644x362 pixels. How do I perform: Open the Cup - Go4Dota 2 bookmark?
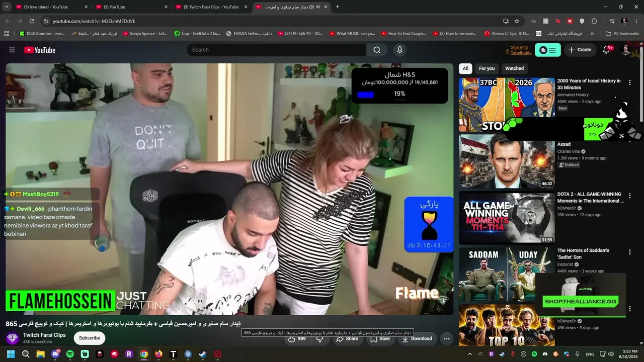pos(197,34)
